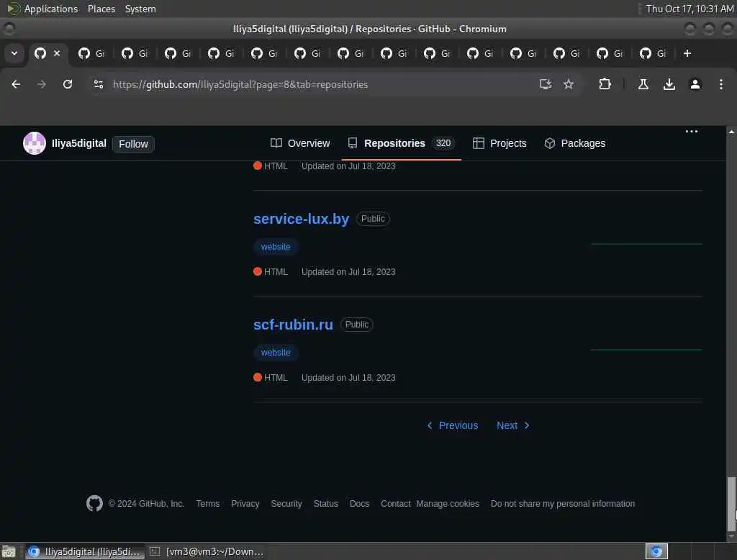Open site information icon in address bar
This screenshot has width=737, height=560.
pyautogui.click(x=98, y=84)
